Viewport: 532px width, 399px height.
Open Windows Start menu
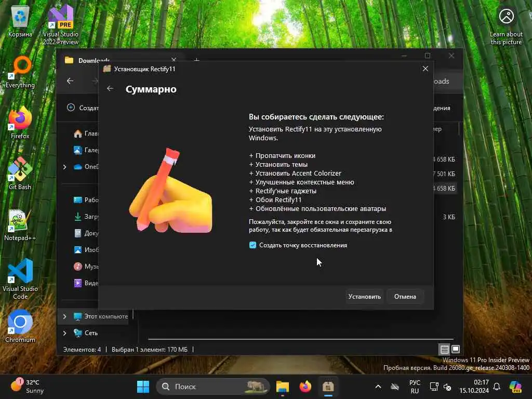(143, 387)
